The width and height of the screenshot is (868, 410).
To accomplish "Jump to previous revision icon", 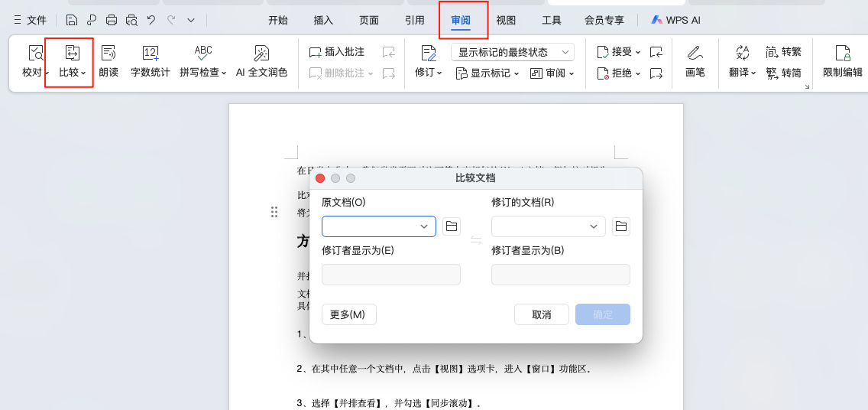I will 656,52.
